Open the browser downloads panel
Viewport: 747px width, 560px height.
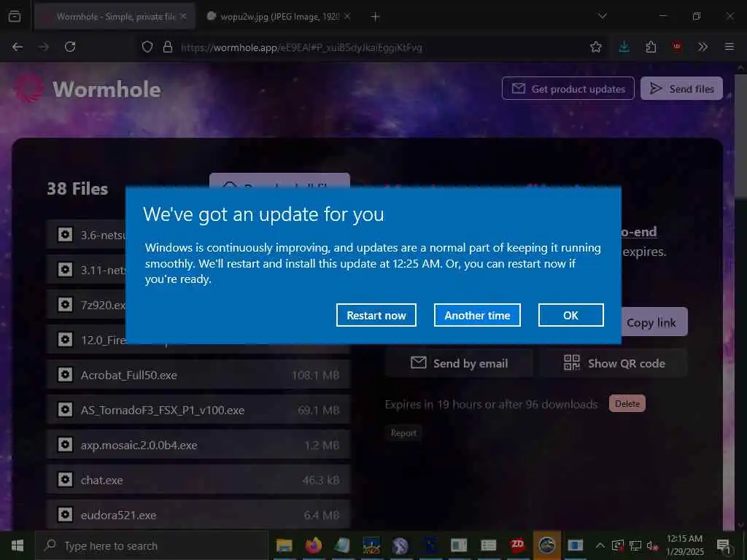[624, 47]
